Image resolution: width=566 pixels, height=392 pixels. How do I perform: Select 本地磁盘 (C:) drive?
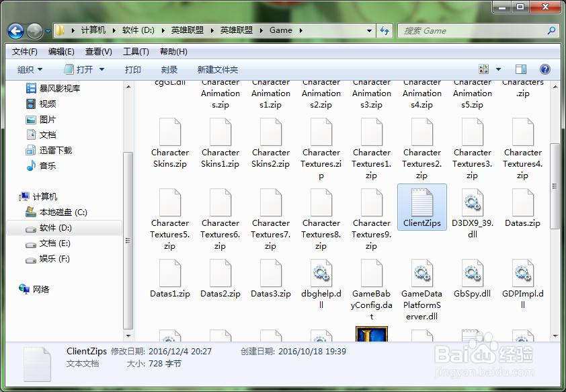pos(56,212)
